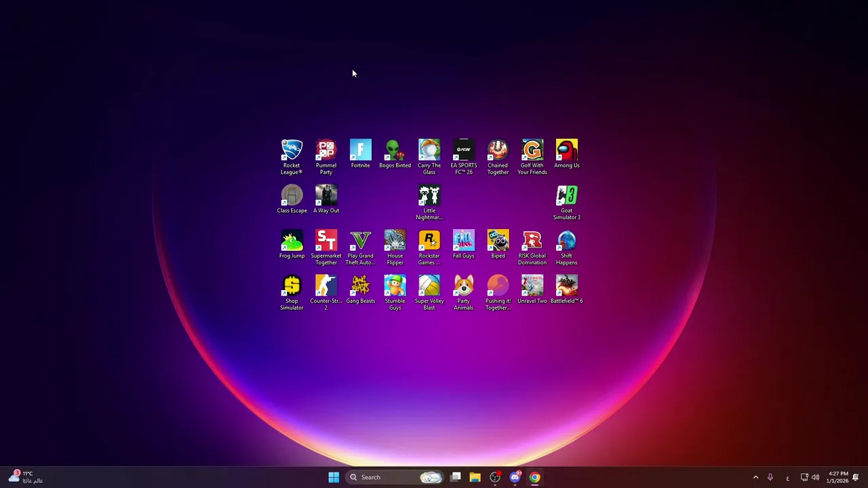Select the Little Nightmares desktop icon
The width and height of the screenshot is (868, 488).
[429, 203]
